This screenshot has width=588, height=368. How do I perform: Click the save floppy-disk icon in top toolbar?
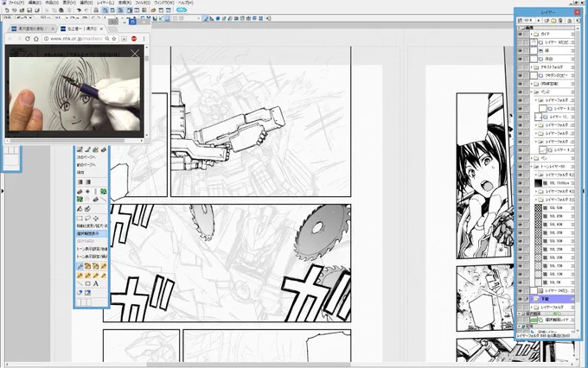click(29, 10)
